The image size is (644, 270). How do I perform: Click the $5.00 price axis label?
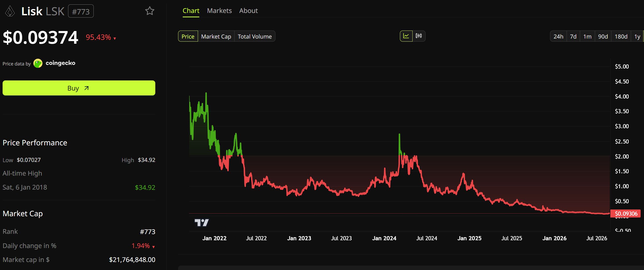coord(622,66)
